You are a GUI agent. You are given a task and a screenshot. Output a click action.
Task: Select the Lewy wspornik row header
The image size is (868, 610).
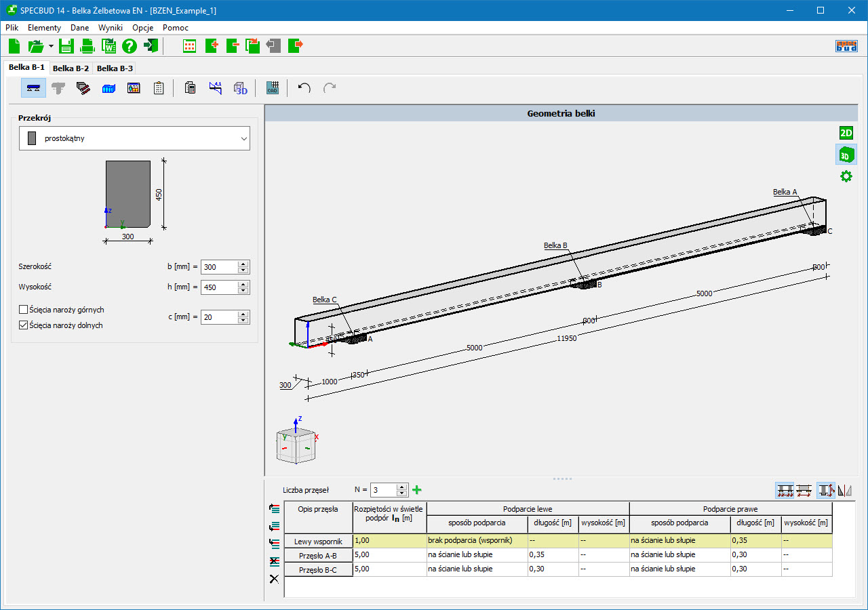point(318,542)
